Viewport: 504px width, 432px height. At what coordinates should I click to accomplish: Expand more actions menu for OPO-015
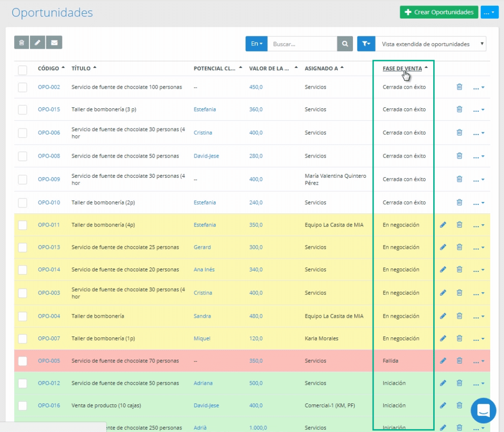coord(478,110)
